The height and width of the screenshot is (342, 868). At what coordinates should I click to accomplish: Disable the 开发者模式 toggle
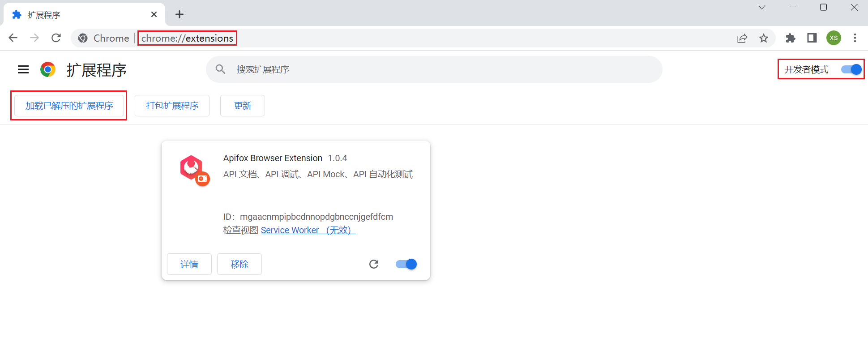click(851, 69)
